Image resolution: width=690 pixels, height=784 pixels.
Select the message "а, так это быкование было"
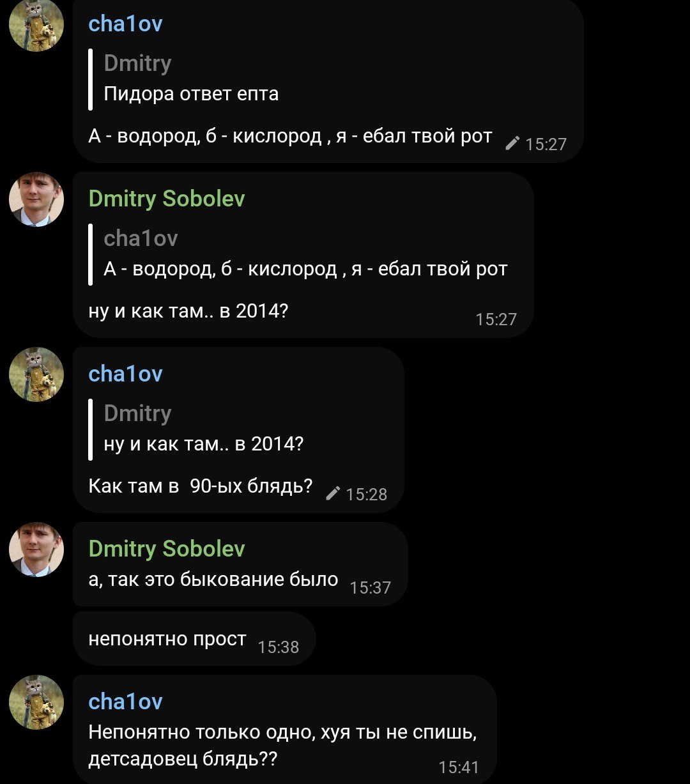pos(213,580)
